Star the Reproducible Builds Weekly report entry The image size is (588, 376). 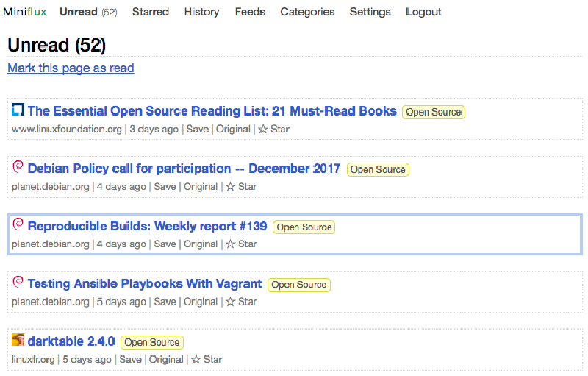click(x=241, y=244)
